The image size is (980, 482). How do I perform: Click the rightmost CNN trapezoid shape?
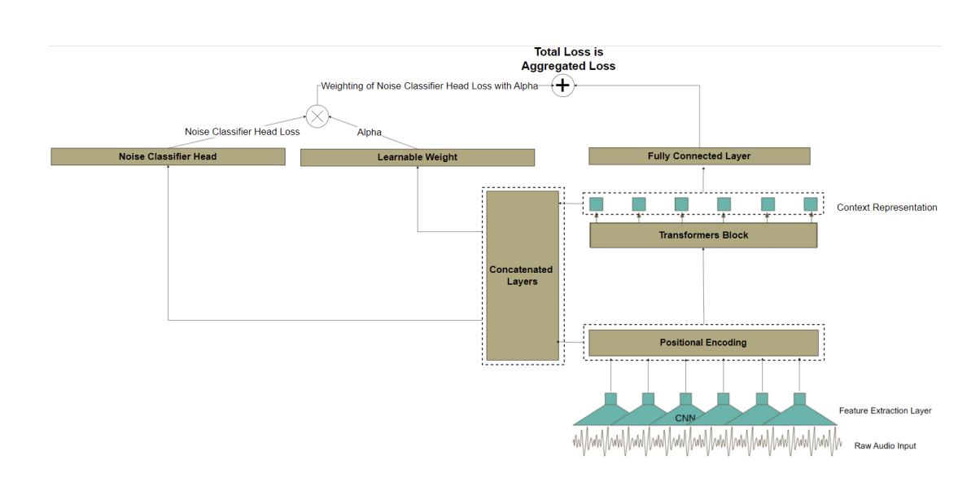point(806,415)
